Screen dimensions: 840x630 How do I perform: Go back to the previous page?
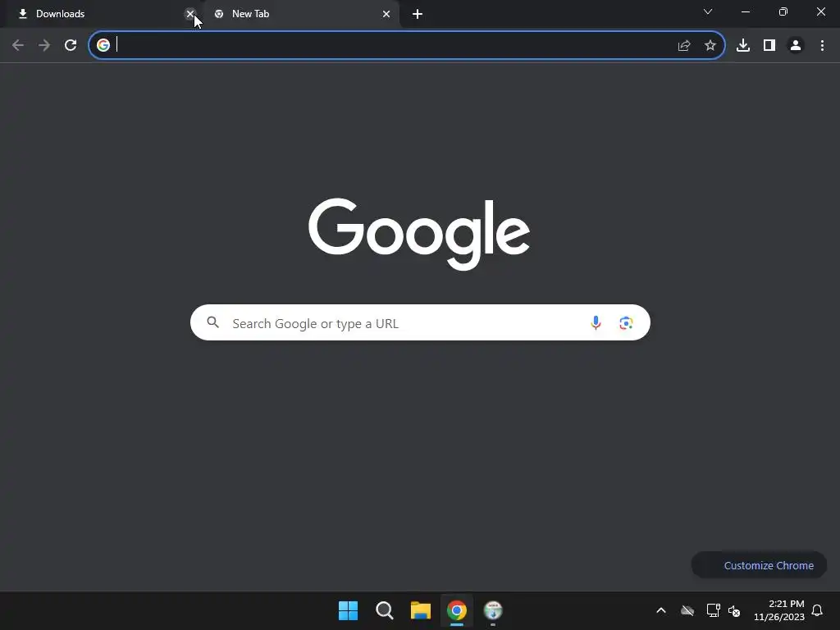tap(18, 46)
